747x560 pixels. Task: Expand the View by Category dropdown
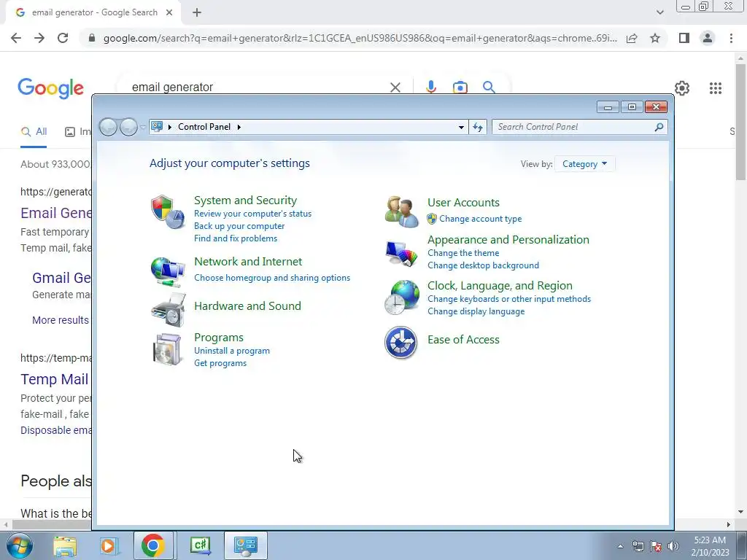click(584, 164)
